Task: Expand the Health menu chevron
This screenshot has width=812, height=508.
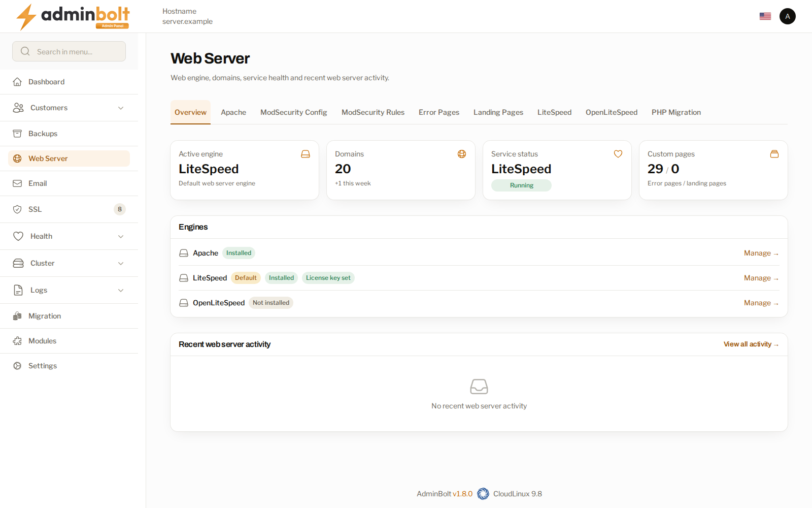Action: coord(121,236)
